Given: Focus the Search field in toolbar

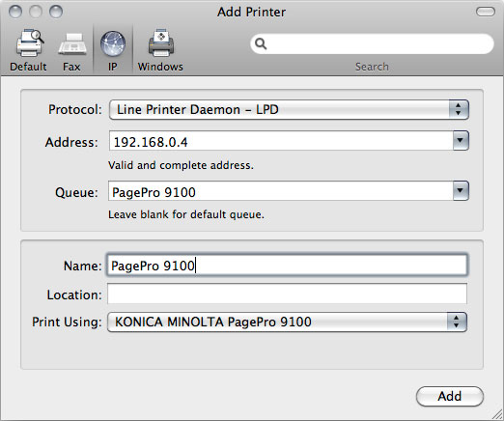Looking at the screenshot, I should [x=372, y=43].
